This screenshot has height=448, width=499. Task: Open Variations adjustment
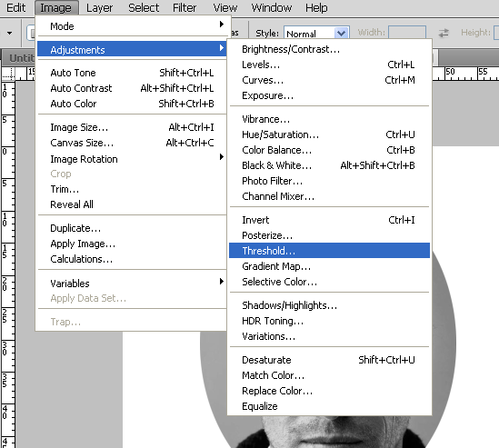click(x=329, y=336)
